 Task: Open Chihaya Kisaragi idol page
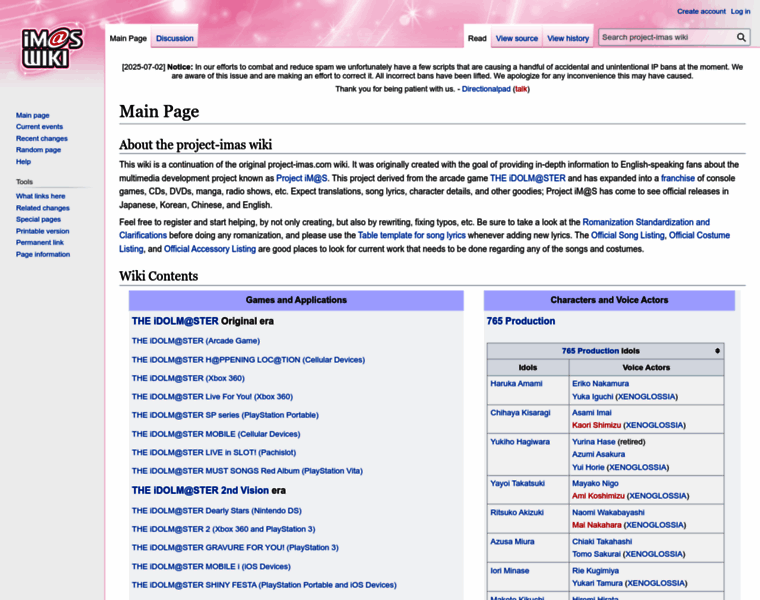(520, 413)
